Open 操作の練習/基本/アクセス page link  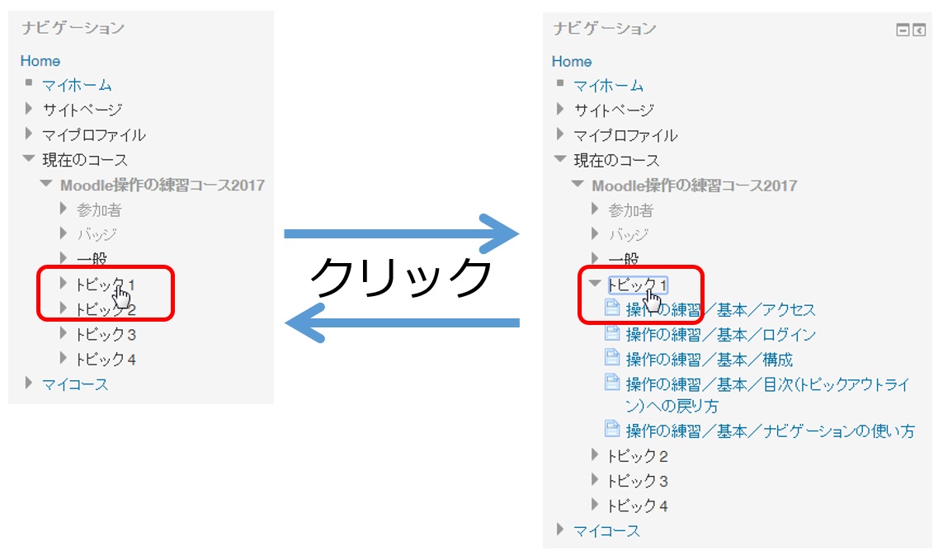pyautogui.click(x=720, y=310)
